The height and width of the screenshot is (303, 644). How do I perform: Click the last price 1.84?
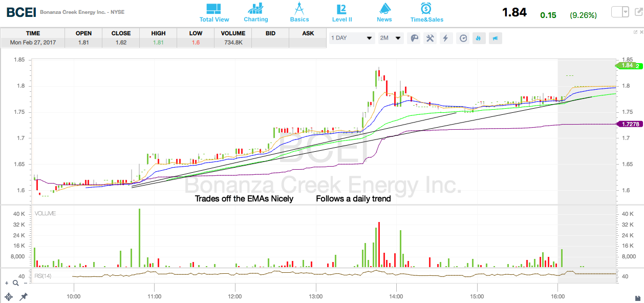click(x=514, y=12)
